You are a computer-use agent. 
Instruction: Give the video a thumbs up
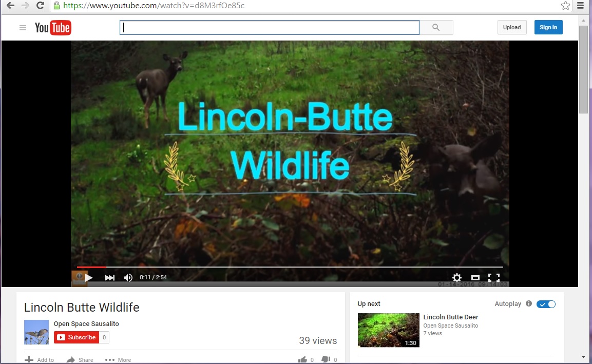[303, 358]
